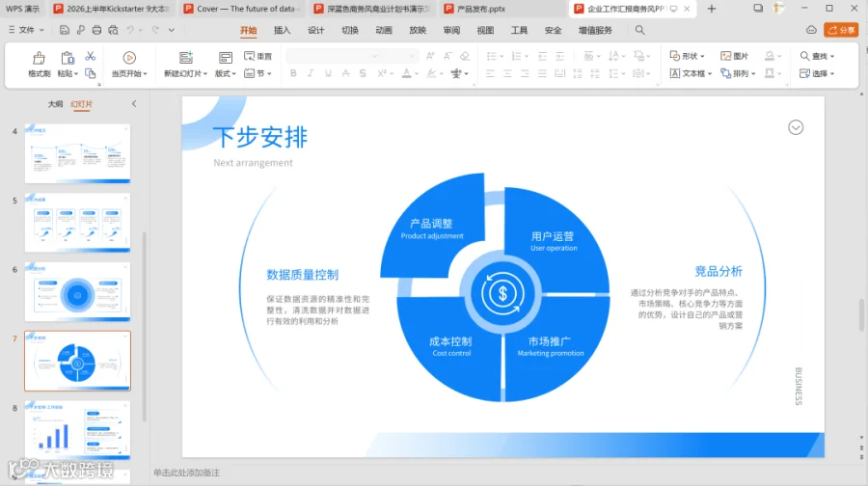Viewport: 868px width, 486px height.
Task: Click the search magnifier in the menu bar
Action: [x=640, y=30]
